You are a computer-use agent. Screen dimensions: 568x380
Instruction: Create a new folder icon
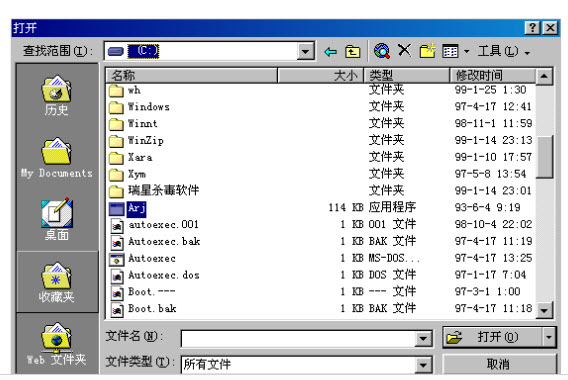427,51
